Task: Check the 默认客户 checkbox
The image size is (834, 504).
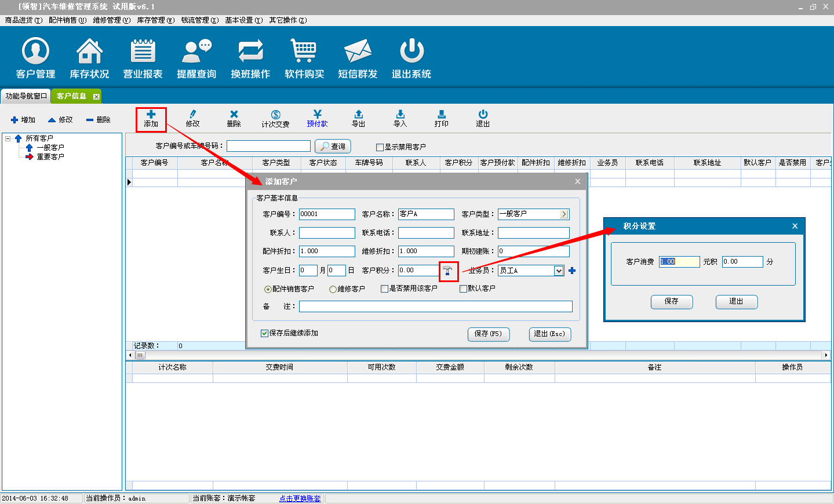Action: [x=463, y=288]
